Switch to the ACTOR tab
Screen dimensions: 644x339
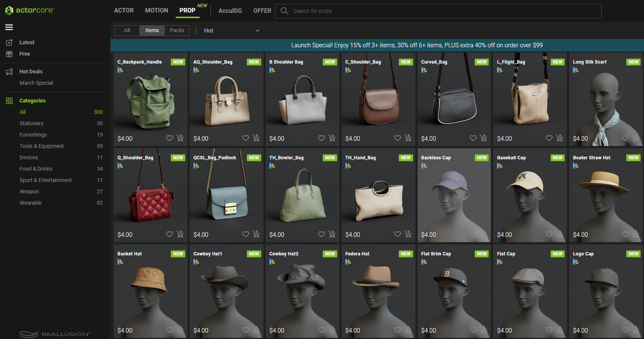(124, 11)
